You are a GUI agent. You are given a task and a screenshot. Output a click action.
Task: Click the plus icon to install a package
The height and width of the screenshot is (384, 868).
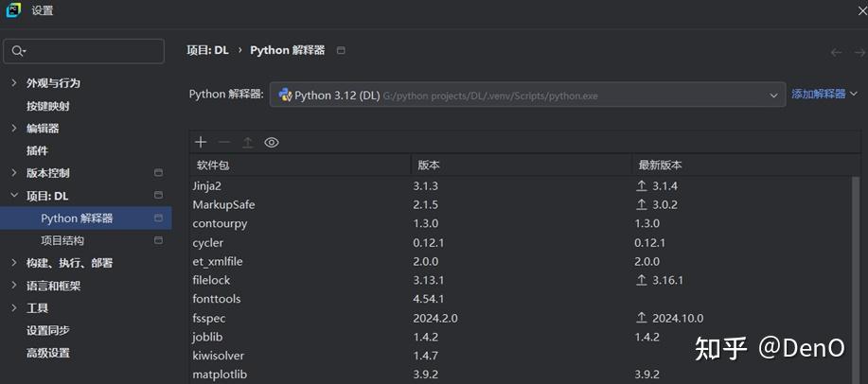pyautogui.click(x=201, y=143)
